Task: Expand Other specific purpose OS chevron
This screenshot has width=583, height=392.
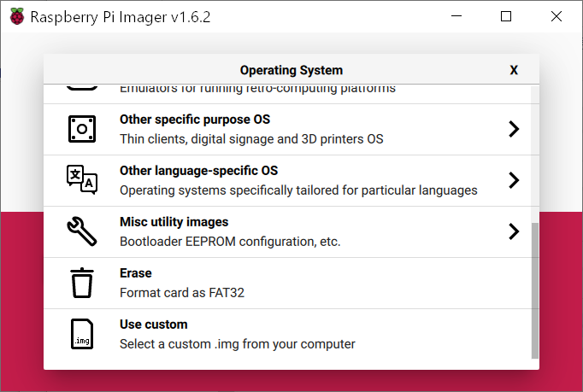Action: (513, 129)
